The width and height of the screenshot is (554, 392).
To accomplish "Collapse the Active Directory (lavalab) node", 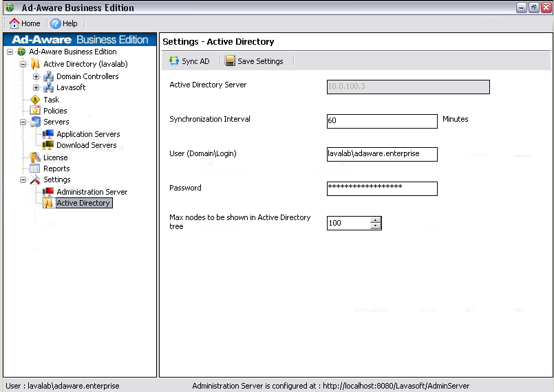I will pyautogui.click(x=23, y=64).
